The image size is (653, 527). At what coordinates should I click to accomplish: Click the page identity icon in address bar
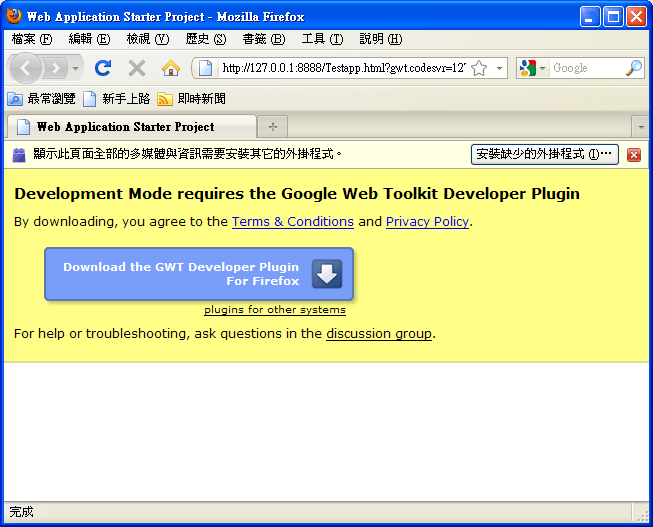pyautogui.click(x=205, y=68)
